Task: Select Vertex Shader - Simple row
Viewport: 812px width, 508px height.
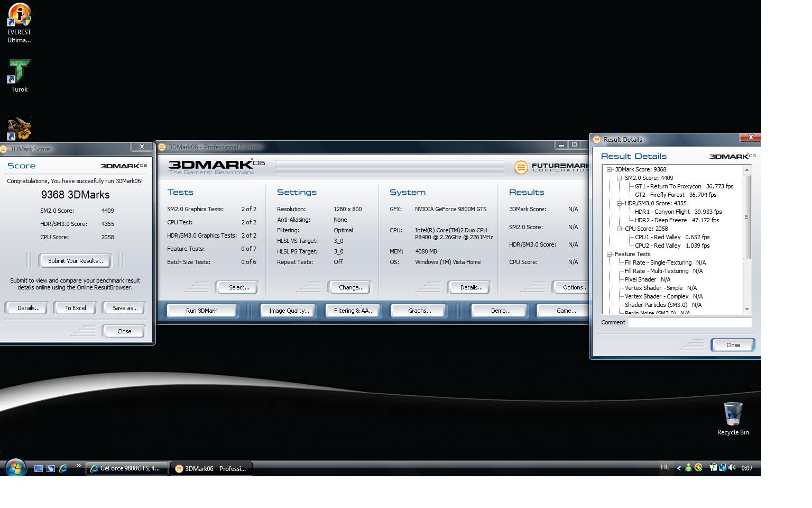Action: pyautogui.click(x=661, y=288)
